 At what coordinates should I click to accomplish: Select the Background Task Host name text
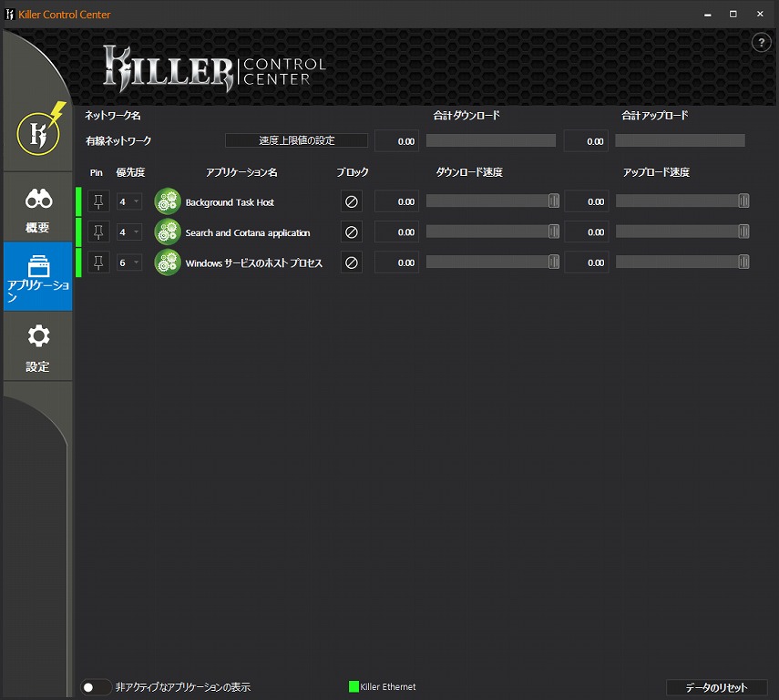pos(230,202)
